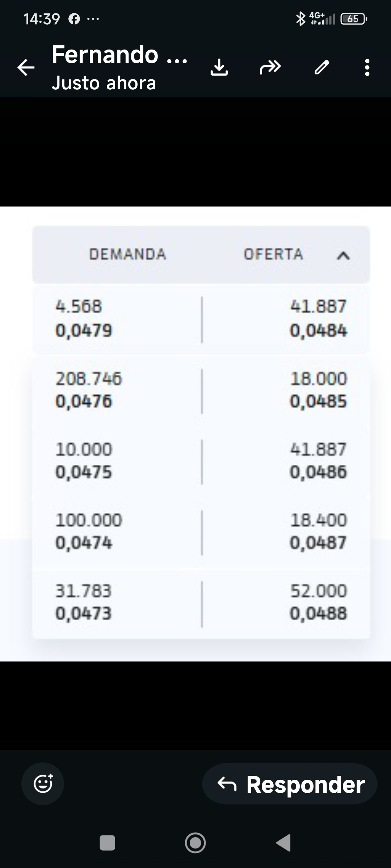Open the three-dot options menu
Image resolution: width=391 pixels, height=868 pixels.
point(367,68)
